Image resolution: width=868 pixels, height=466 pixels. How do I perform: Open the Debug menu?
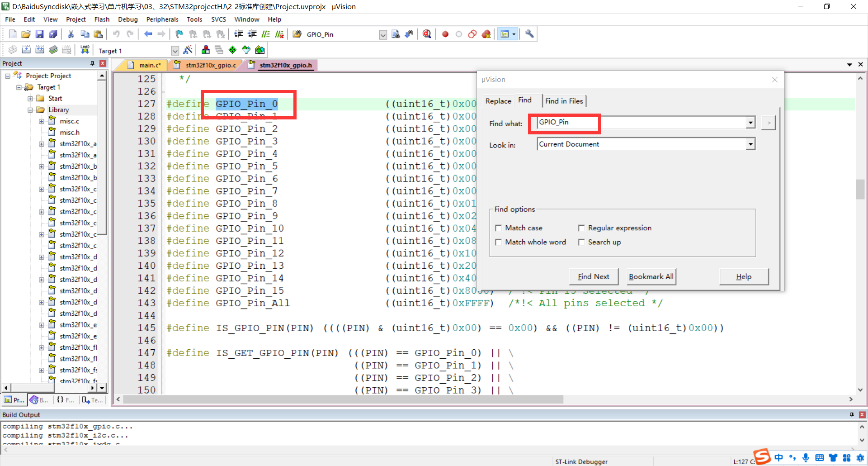coord(128,19)
